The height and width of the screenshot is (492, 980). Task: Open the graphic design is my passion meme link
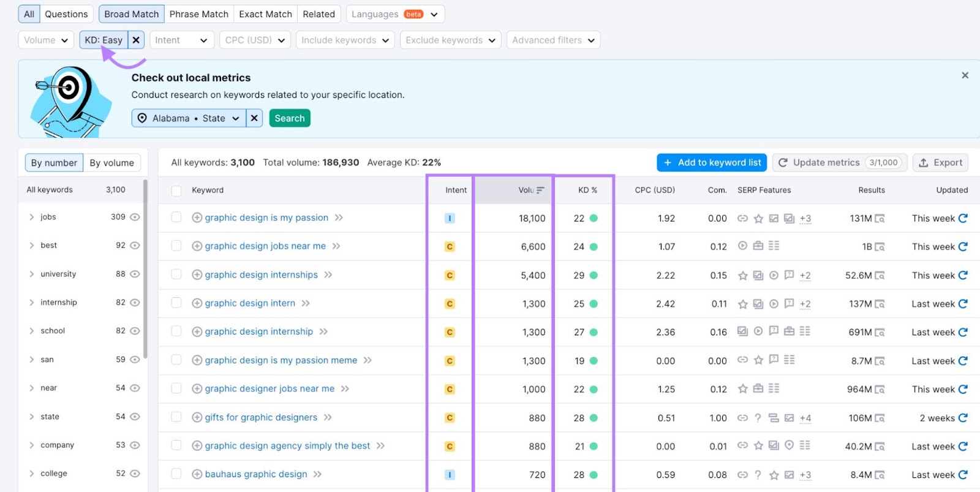281,360
